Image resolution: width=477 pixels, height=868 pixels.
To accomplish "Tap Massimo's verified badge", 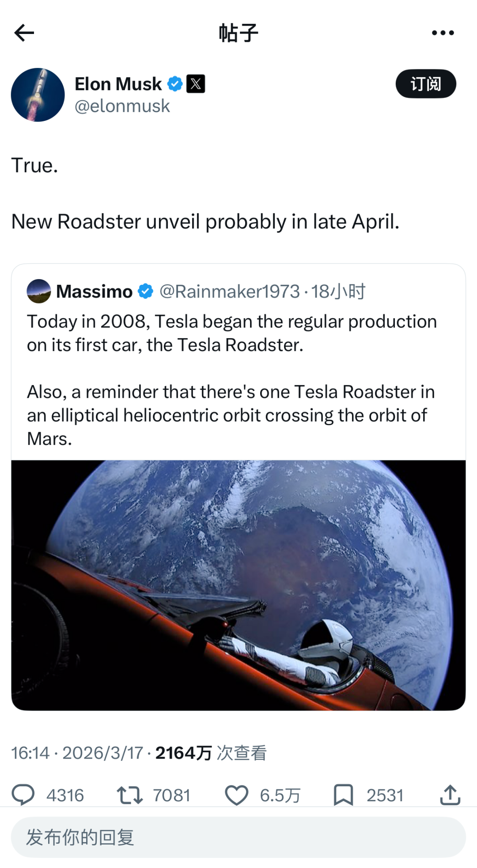I will (x=145, y=291).
